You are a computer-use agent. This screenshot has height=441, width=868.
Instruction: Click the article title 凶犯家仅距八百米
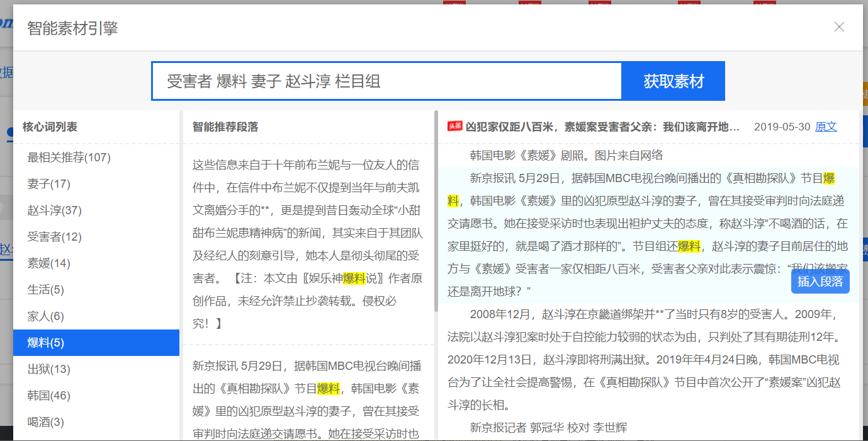coord(603,127)
